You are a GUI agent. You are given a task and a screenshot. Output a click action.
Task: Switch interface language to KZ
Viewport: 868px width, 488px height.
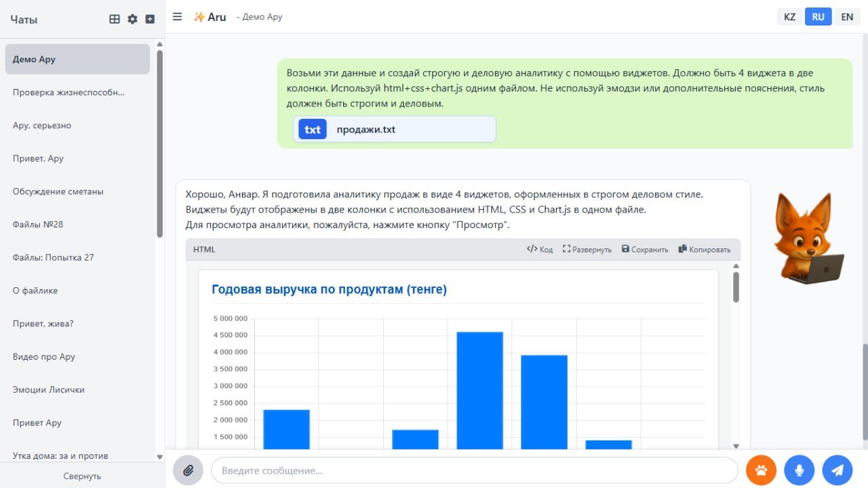pos(789,17)
